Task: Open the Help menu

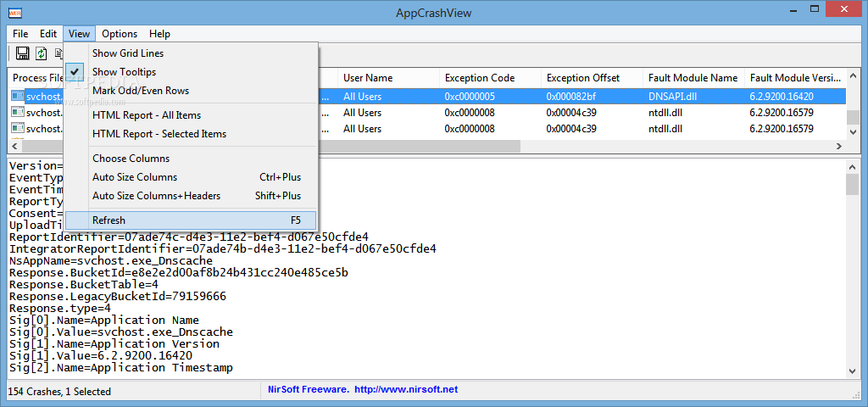Action: click(x=159, y=34)
